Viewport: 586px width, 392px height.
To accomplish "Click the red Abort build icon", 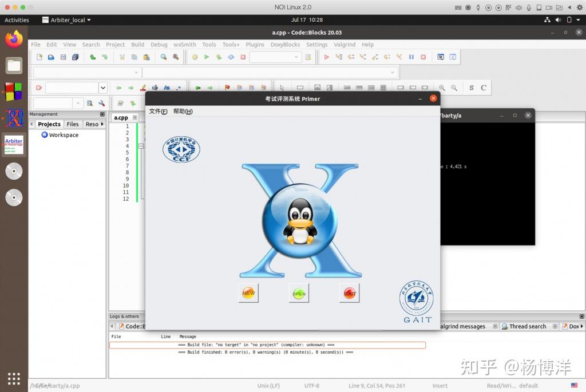I will 243,57.
